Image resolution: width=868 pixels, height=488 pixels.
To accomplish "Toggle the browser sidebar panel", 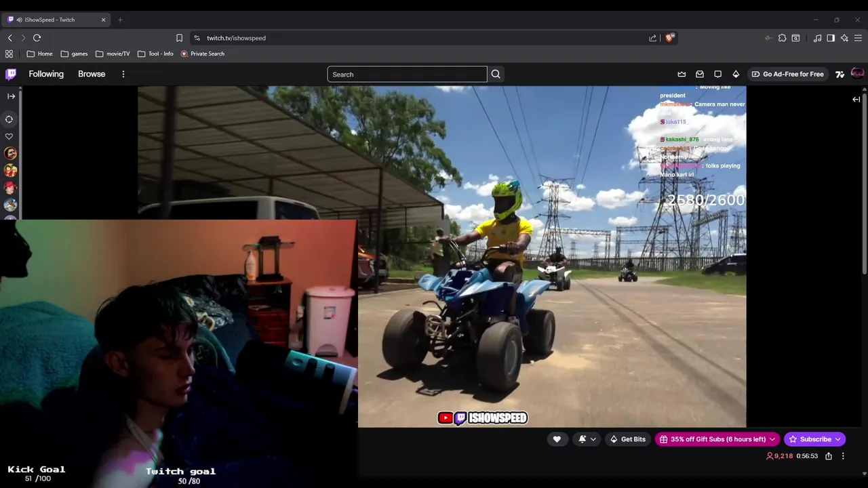I will (831, 38).
